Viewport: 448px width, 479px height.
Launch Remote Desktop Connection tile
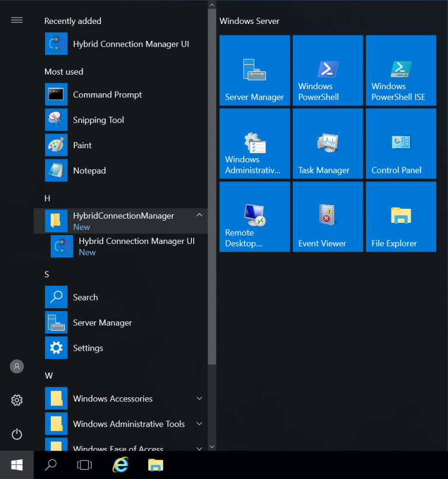coord(254,216)
